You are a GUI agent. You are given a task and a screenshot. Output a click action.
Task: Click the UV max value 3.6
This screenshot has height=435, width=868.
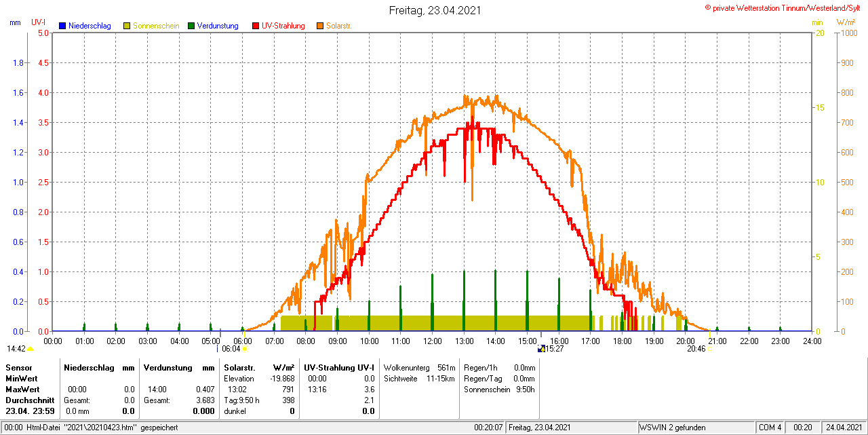369,389
